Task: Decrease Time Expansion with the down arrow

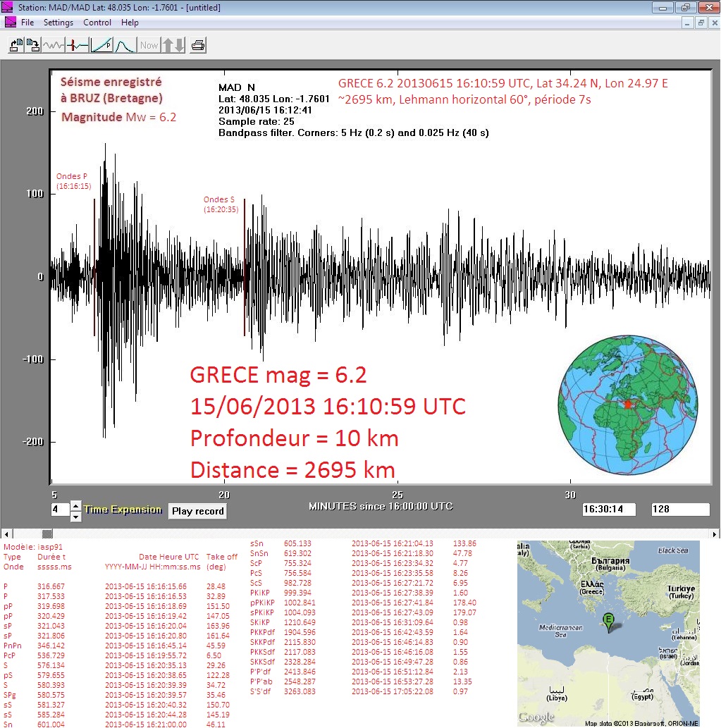Action: [76, 517]
